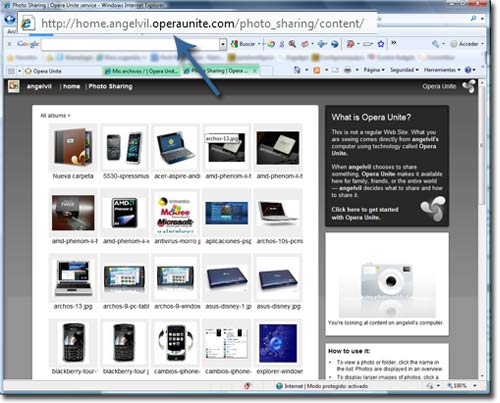
Task: Type target: click the Google toolbar search field
Action: coord(130,44)
